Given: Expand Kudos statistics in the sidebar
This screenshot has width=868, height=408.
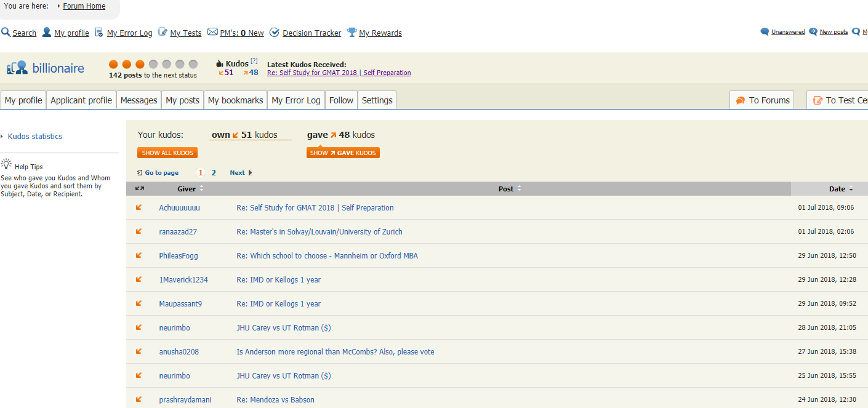Looking at the screenshot, I should 34,137.
